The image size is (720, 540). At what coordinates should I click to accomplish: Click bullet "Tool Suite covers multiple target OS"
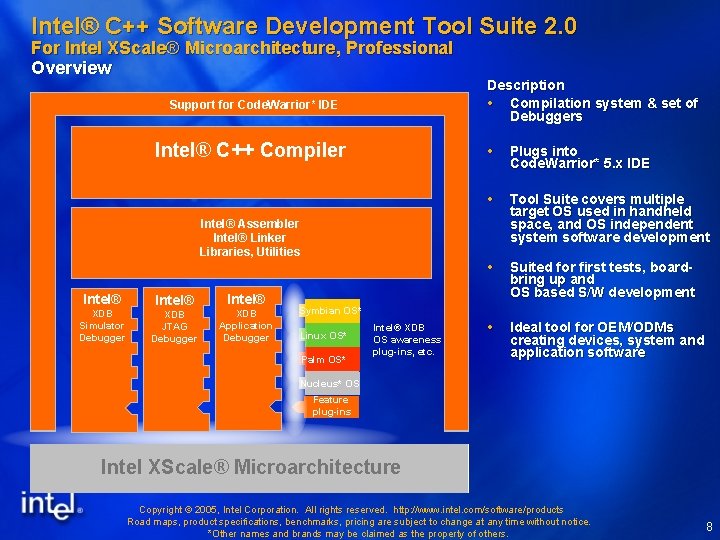(610, 218)
